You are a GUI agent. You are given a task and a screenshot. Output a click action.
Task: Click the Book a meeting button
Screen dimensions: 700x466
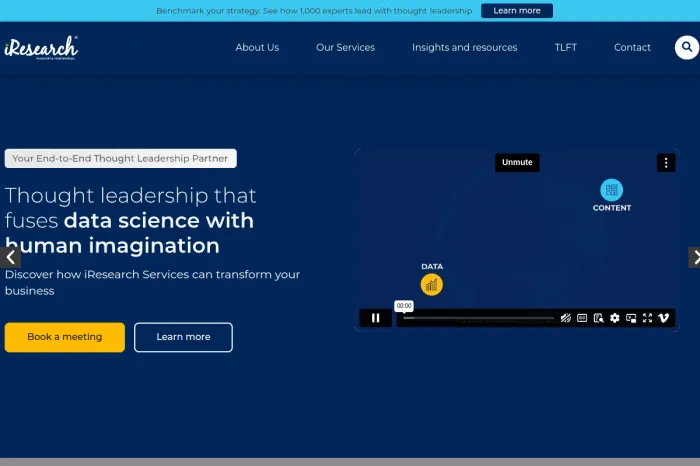(x=65, y=337)
